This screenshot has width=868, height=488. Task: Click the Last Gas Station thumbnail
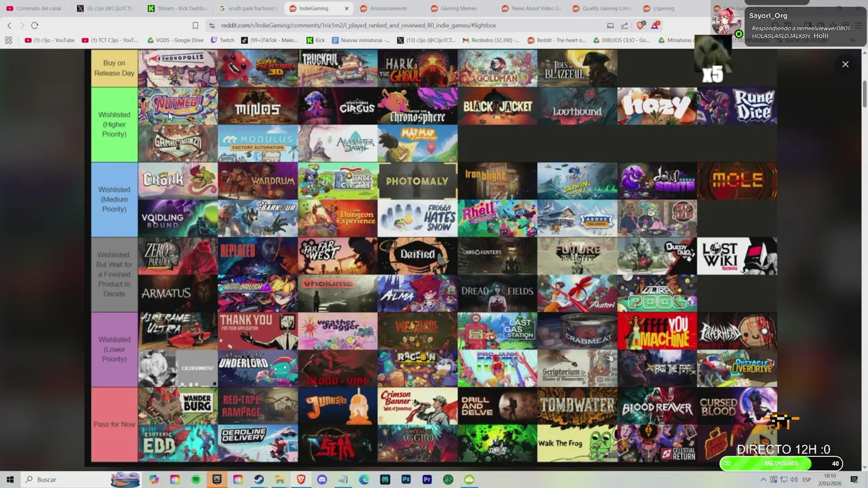tap(497, 331)
